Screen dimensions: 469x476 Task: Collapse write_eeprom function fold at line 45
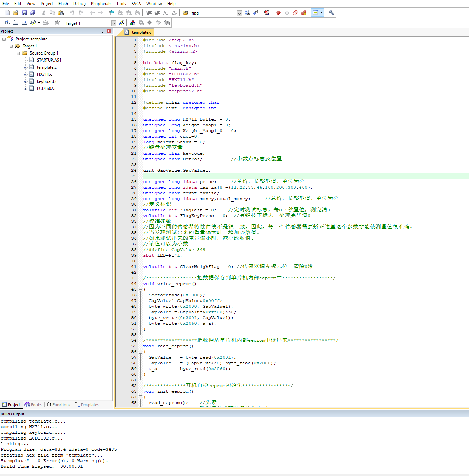[x=140, y=289]
